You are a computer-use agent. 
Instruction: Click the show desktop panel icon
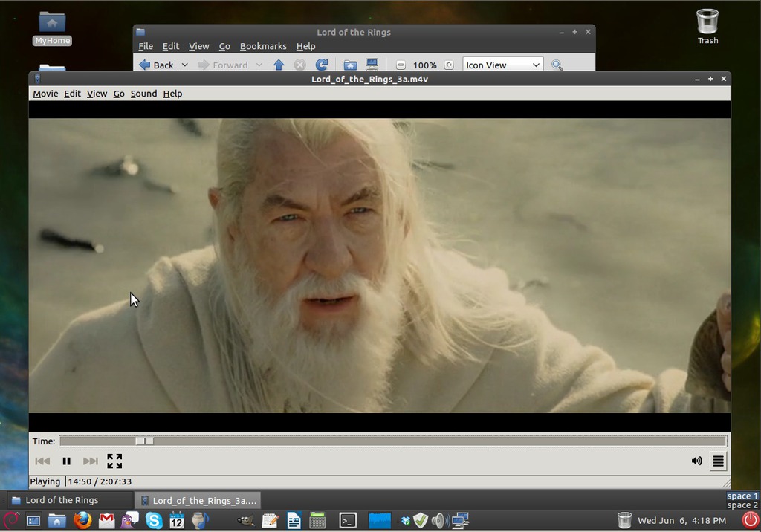[x=33, y=521]
